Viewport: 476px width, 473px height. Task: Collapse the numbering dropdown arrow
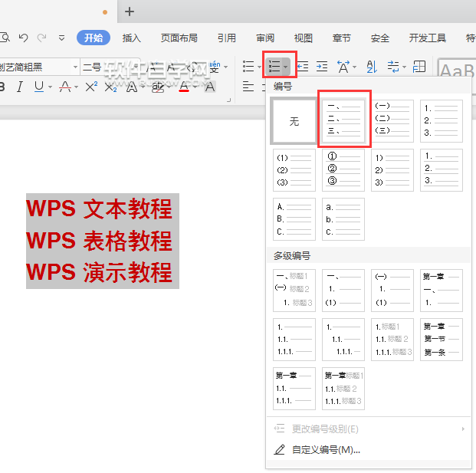click(286, 67)
